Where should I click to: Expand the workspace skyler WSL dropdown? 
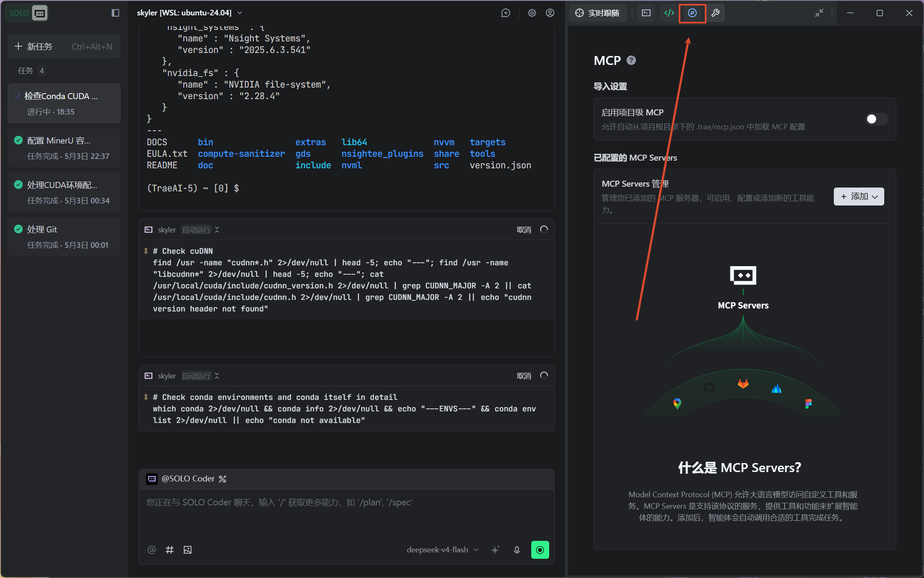point(189,13)
